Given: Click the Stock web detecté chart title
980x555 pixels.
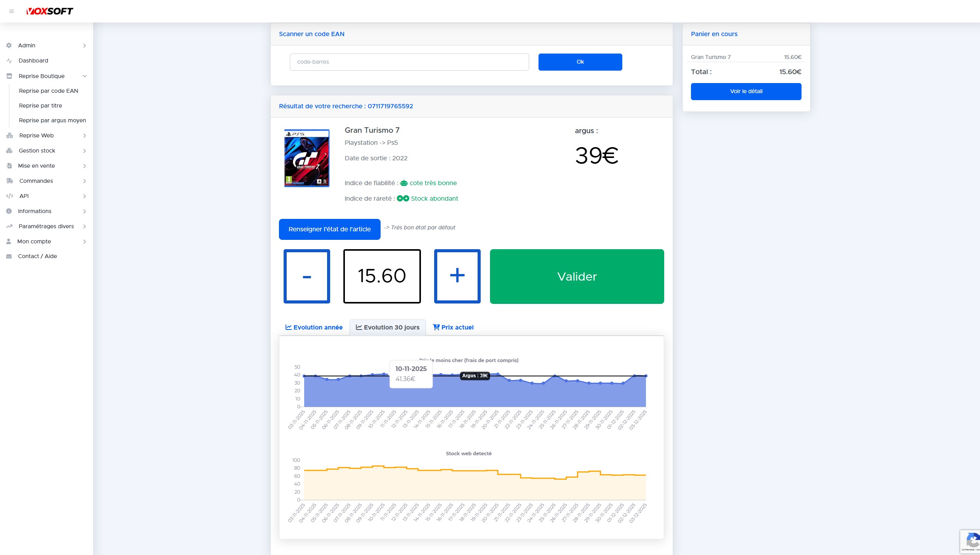Looking at the screenshot, I should click(x=468, y=453).
